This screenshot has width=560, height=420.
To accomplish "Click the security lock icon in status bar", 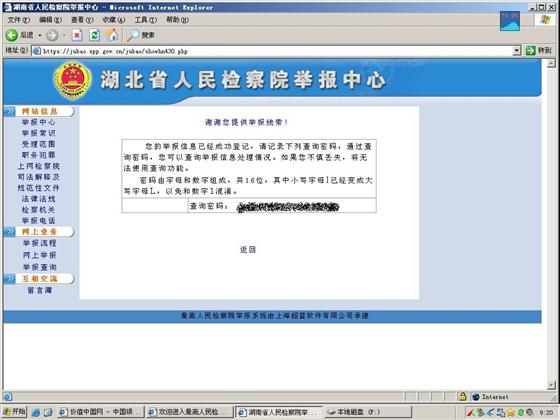I will pos(462,396).
